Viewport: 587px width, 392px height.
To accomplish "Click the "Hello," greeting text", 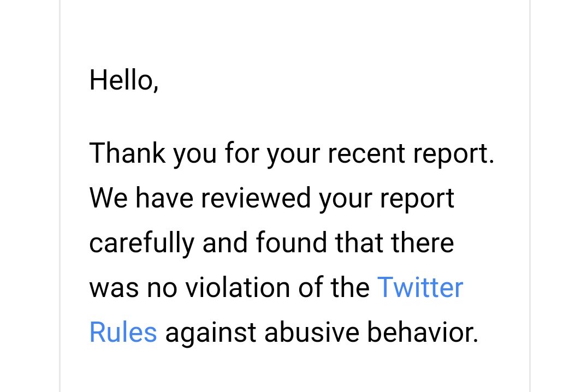I will coord(124,80).
